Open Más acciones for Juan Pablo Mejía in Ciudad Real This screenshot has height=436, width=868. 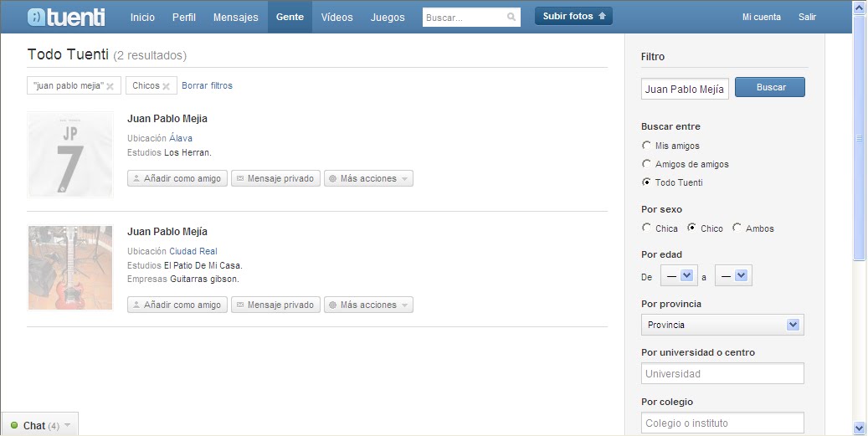pyautogui.click(x=368, y=305)
